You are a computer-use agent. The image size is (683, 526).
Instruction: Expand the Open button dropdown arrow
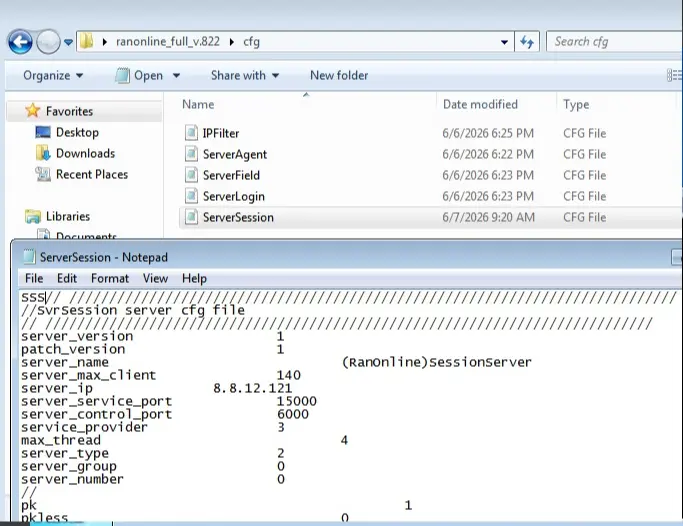point(176,75)
